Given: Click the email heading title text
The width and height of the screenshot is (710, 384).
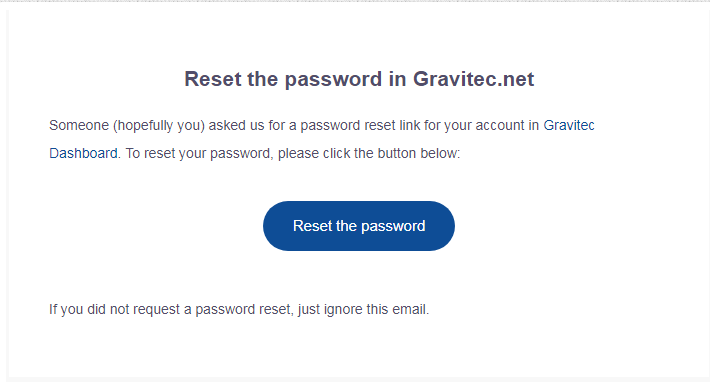Looking at the screenshot, I should (359, 79).
